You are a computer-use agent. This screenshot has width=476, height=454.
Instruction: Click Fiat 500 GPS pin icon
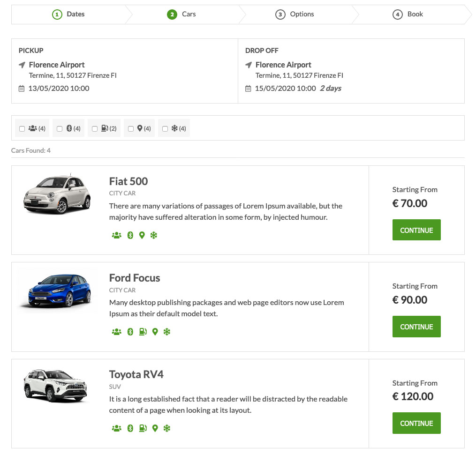(142, 235)
